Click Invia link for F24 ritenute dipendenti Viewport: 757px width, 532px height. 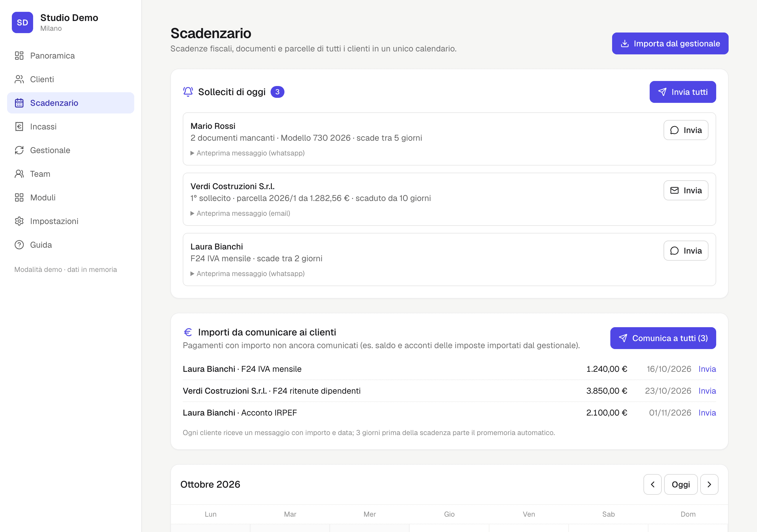pos(707,391)
